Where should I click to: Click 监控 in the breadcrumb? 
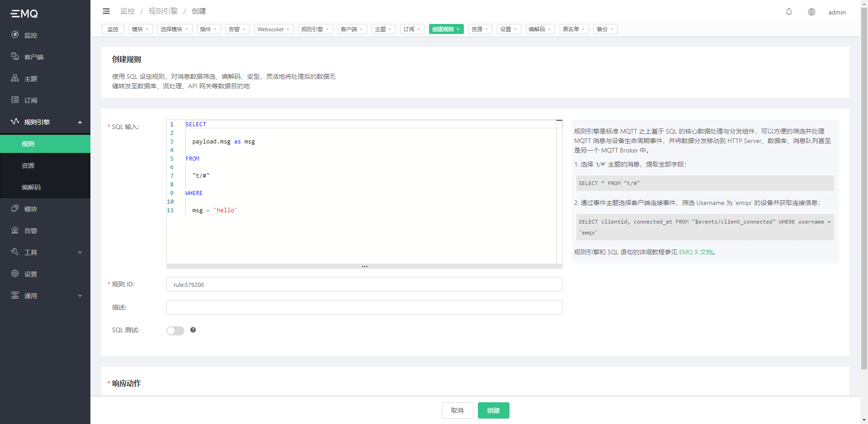[x=127, y=11]
